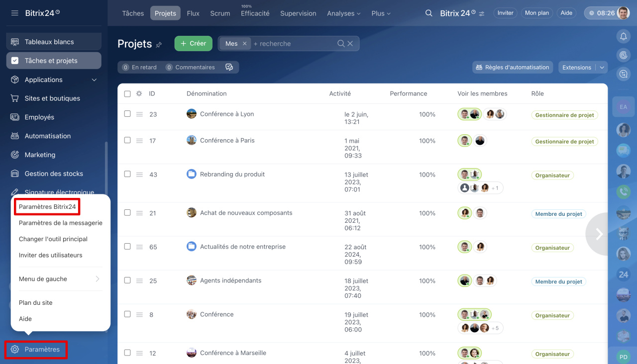This screenshot has height=364, width=637.
Task: Click the chat bubble icon beside Commentaires
Action: pos(229,67)
